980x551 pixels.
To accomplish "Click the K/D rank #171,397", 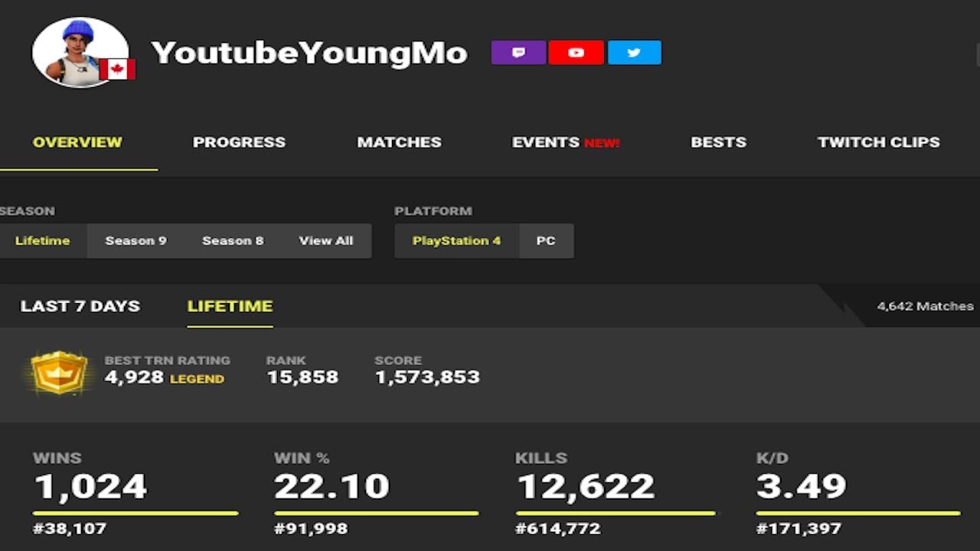I will click(x=799, y=528).
